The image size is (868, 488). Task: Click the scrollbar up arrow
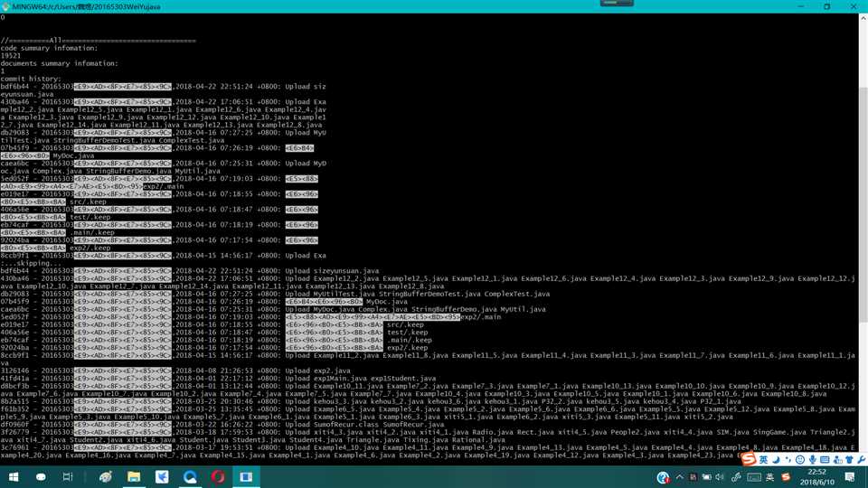tap(863, 18)
